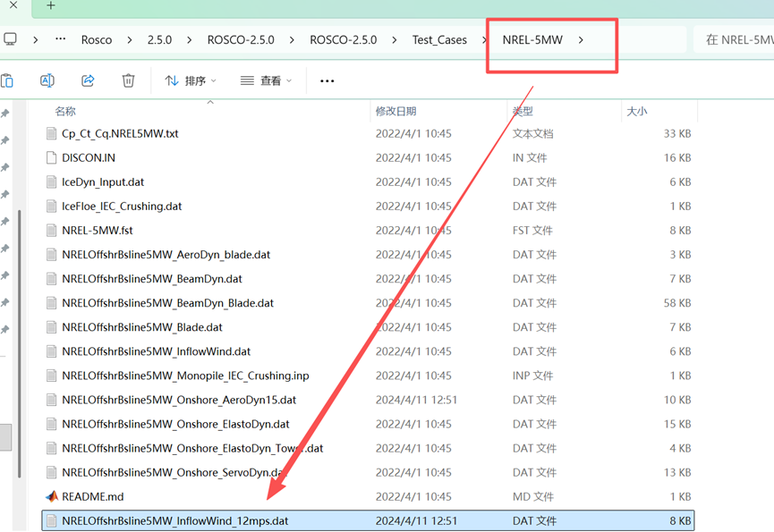Screen dimensions: 774x532
Task: Select the Rename icon
Action: 47,80
